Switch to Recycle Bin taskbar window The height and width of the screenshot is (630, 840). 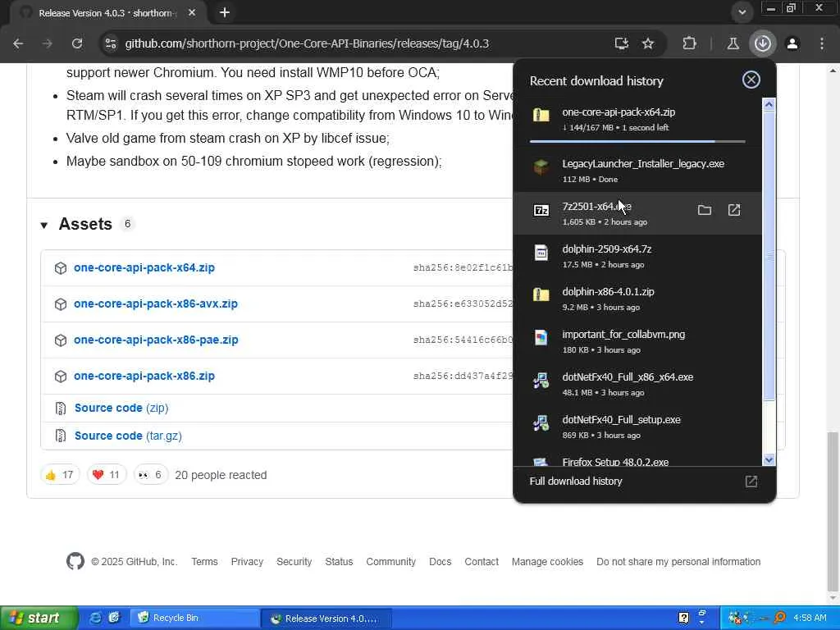click(194, 619)
